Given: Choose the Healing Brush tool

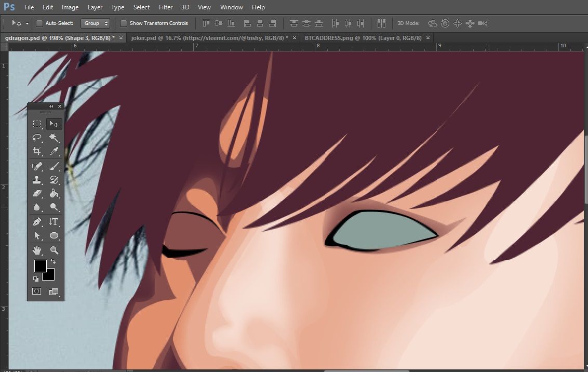Looking at the screenshot, I should (37, 166).
